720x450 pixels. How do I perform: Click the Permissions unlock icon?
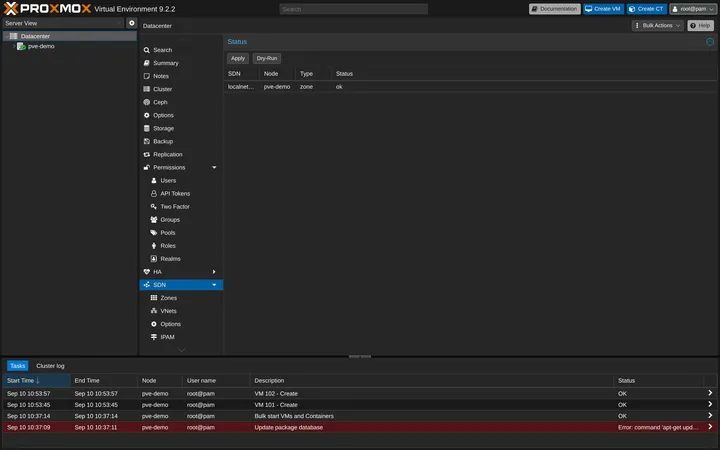(x=146, y=168)
